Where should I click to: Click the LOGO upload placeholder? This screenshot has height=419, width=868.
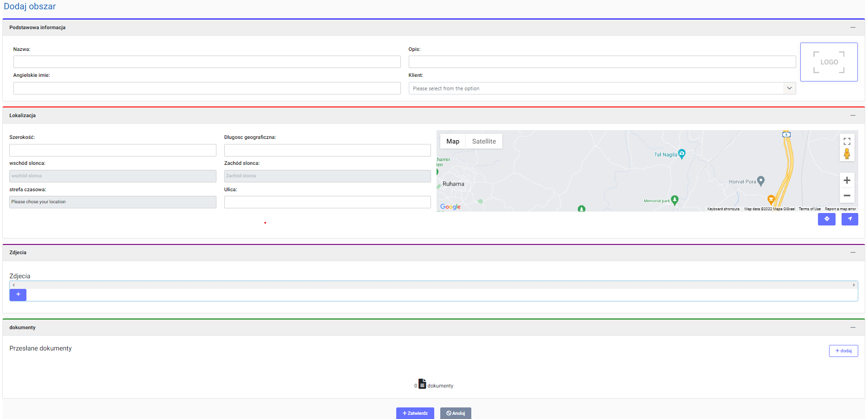[x=829, y=62]
